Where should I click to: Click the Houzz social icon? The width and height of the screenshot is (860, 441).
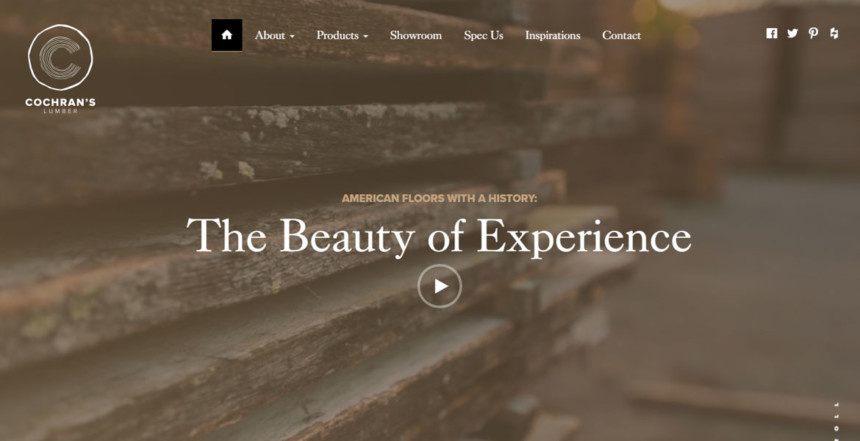834,33
